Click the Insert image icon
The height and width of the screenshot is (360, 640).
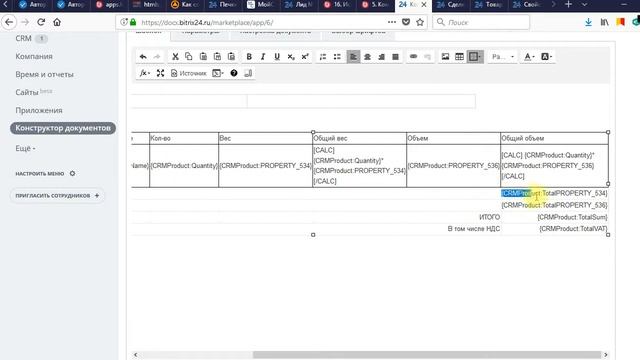pos(445,57)
